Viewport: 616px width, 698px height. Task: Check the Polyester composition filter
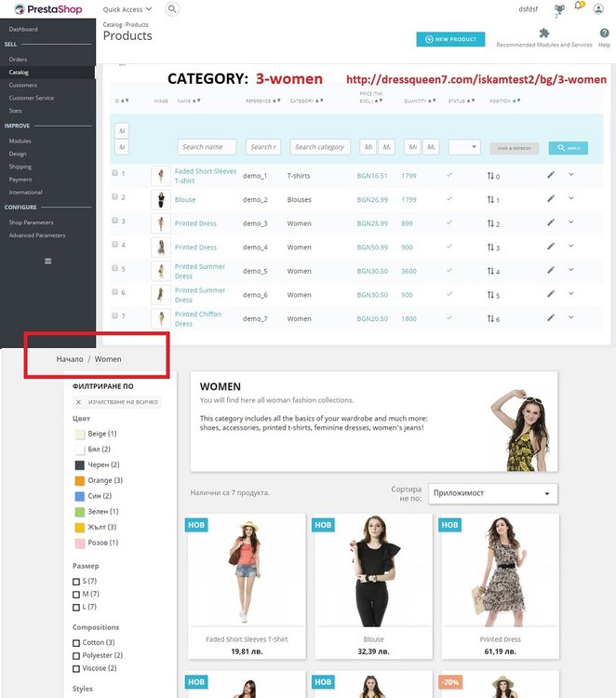point(76,656)
